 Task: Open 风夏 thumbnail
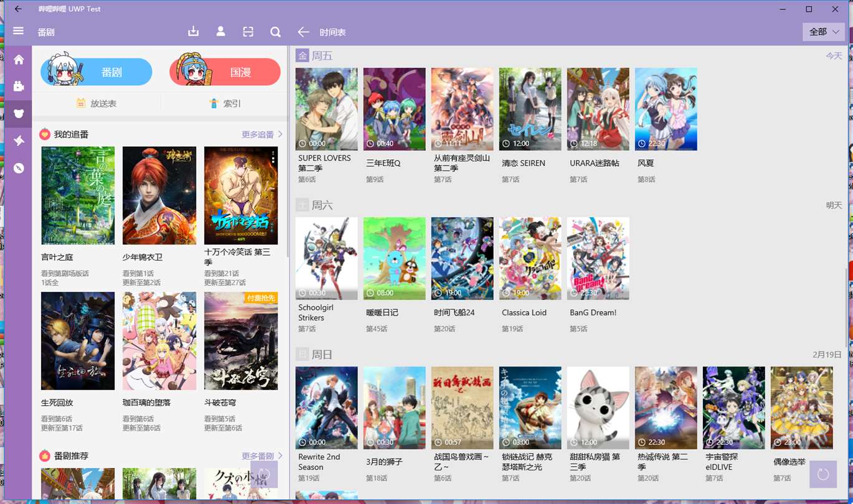(666, 109)
